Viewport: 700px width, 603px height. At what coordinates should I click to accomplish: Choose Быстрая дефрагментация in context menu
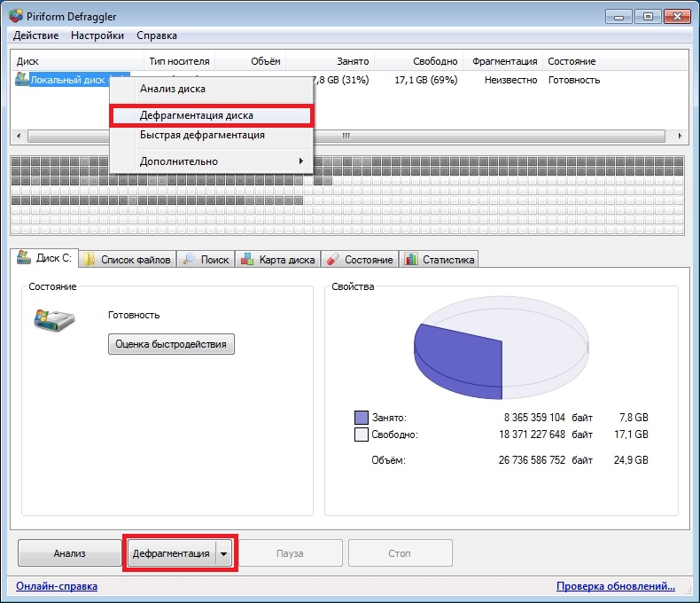(x=202, y=136)
